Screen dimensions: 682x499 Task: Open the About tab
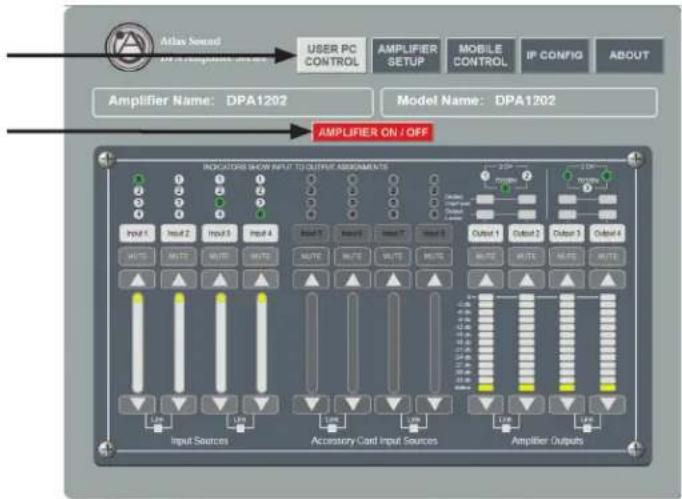[x=629, y=55]
